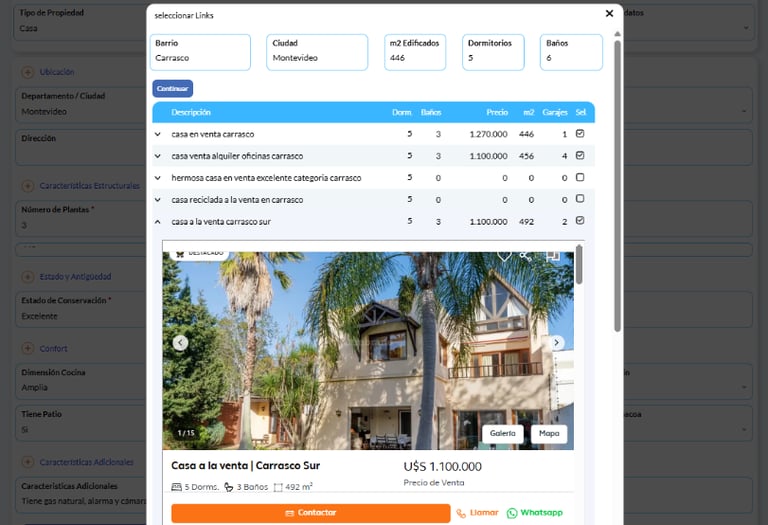Click the Precio column header

[497, 113]
